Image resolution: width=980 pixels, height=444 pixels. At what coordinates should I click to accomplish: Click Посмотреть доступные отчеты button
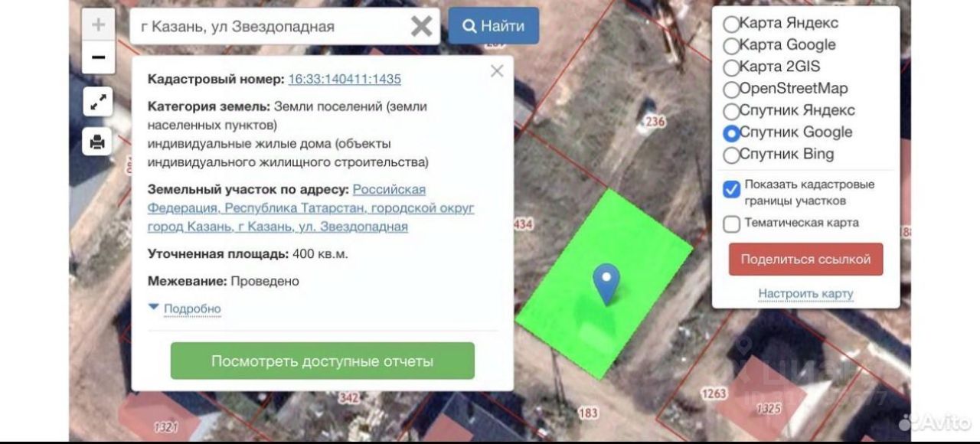point(322,361)
